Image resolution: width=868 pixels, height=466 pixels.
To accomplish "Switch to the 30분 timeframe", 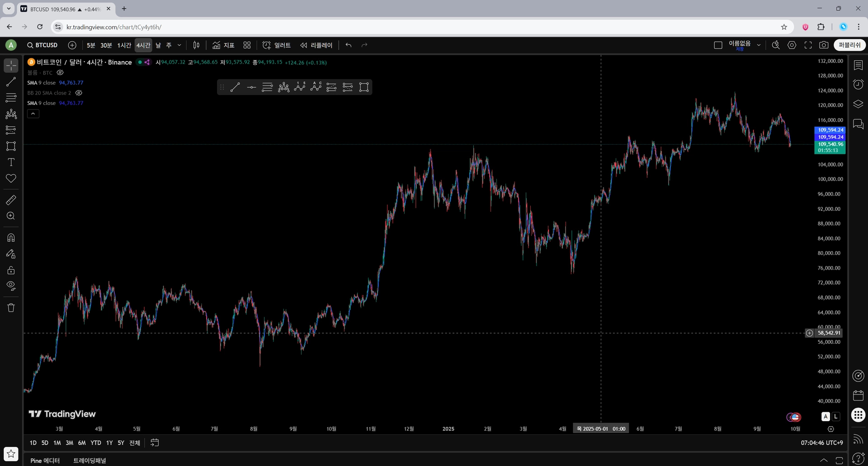I will click(x=106, y=45).
